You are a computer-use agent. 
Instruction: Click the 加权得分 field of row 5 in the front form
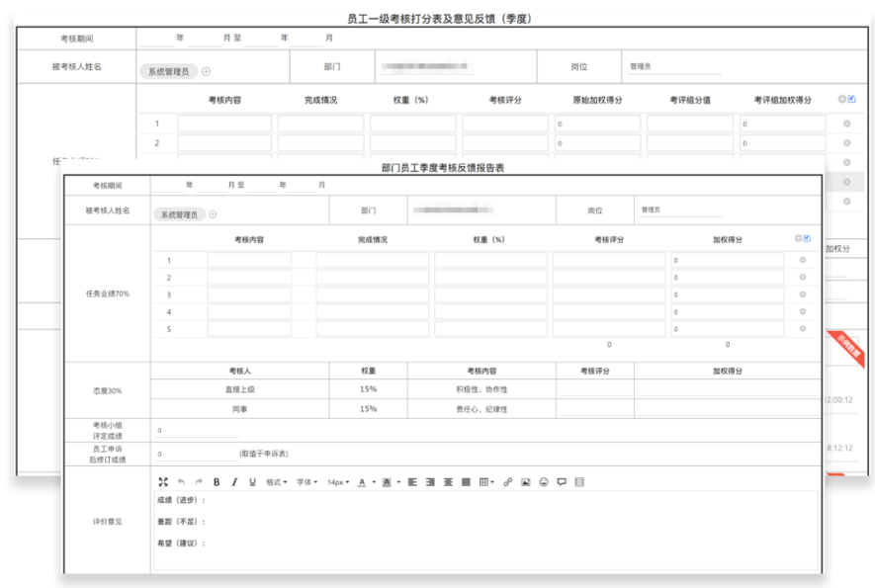727,329
